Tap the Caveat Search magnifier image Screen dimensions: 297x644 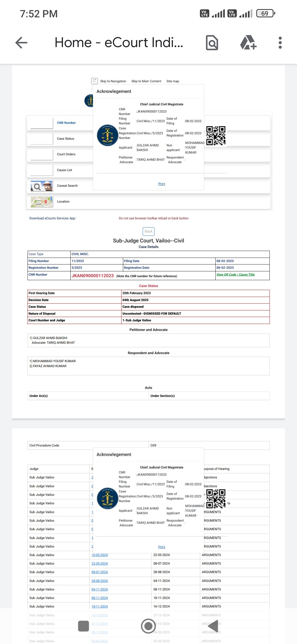point(42,186)
